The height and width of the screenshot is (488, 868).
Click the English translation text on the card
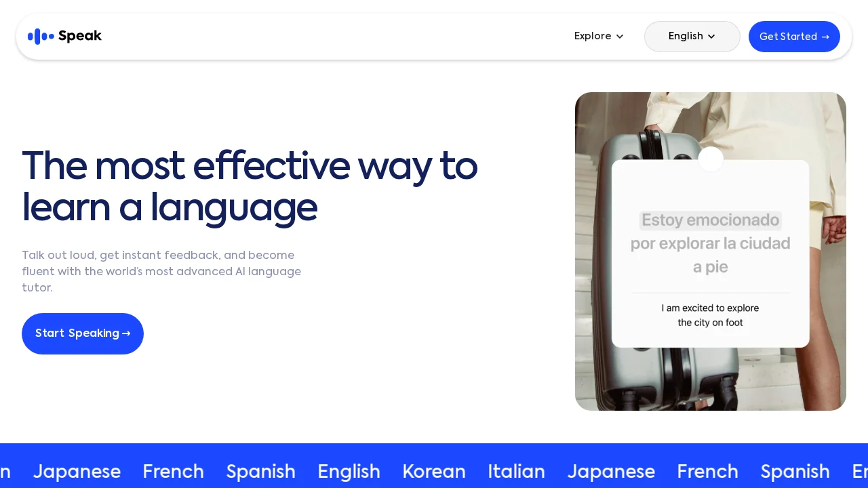[710, 315]
